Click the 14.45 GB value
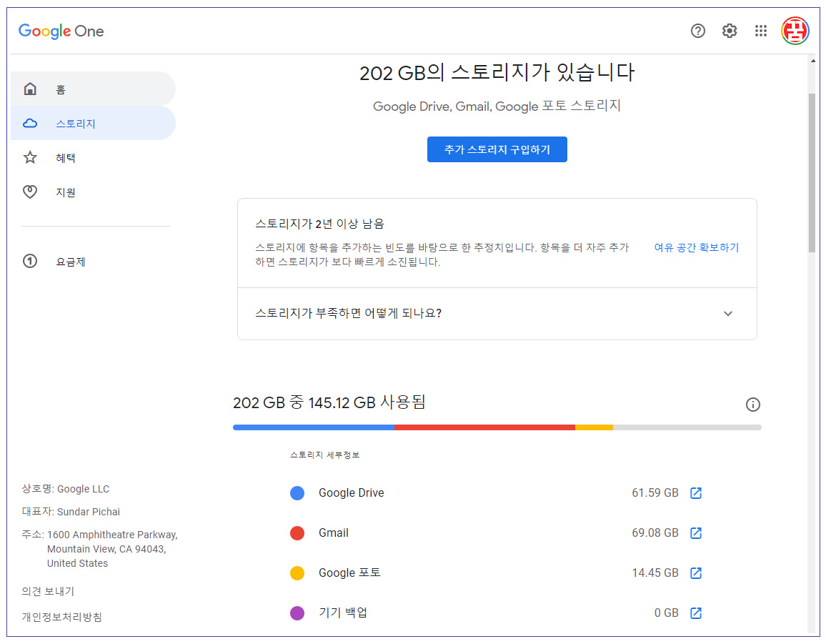This screenshot has height=644, width=826. coord(655,573)
